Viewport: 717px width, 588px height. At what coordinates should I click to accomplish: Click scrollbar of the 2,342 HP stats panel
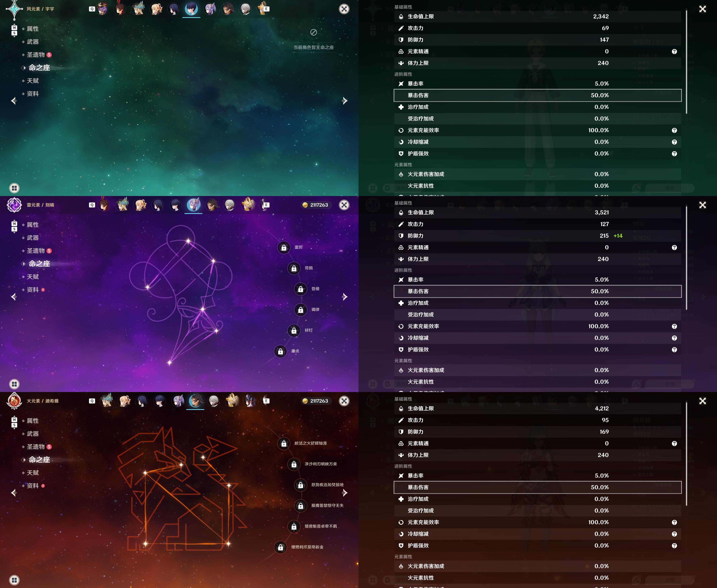[x=687, y=62]
